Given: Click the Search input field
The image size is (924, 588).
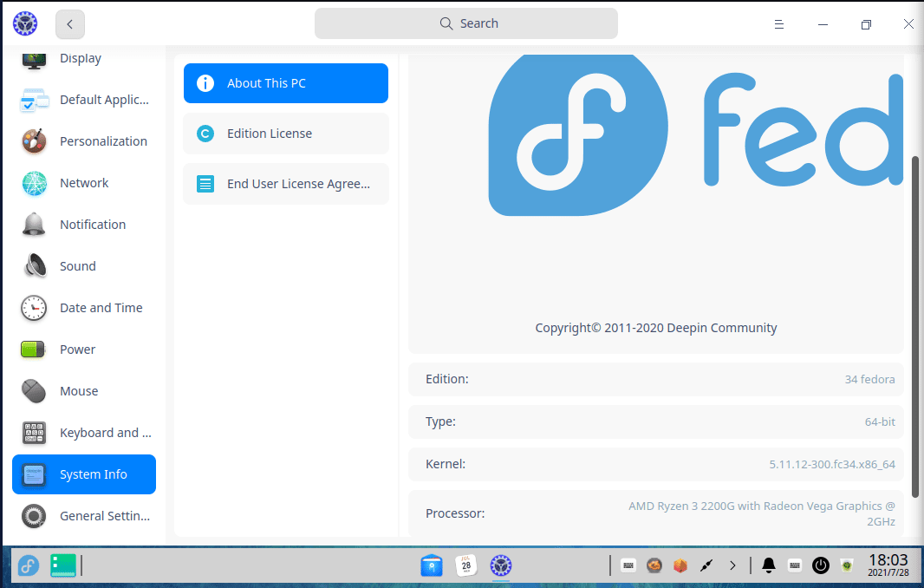Looking at the screenshot, I should [x=466, y=23].
